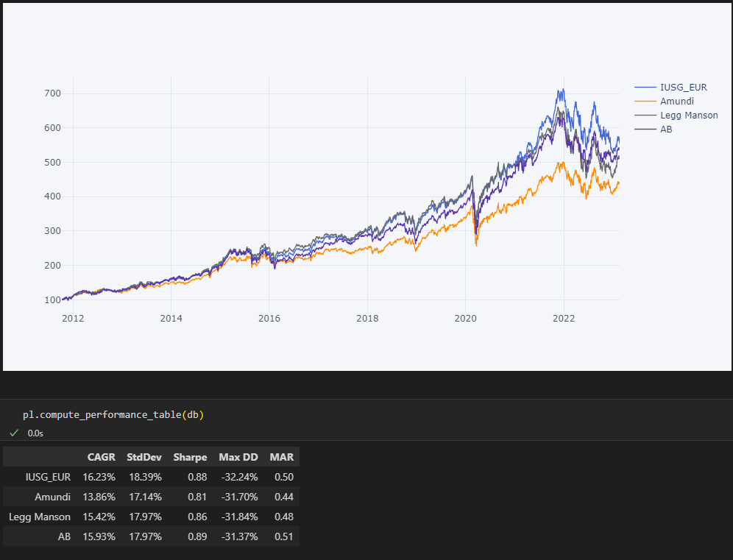Click the blue IUSG_EUR legend line marker

645,88
